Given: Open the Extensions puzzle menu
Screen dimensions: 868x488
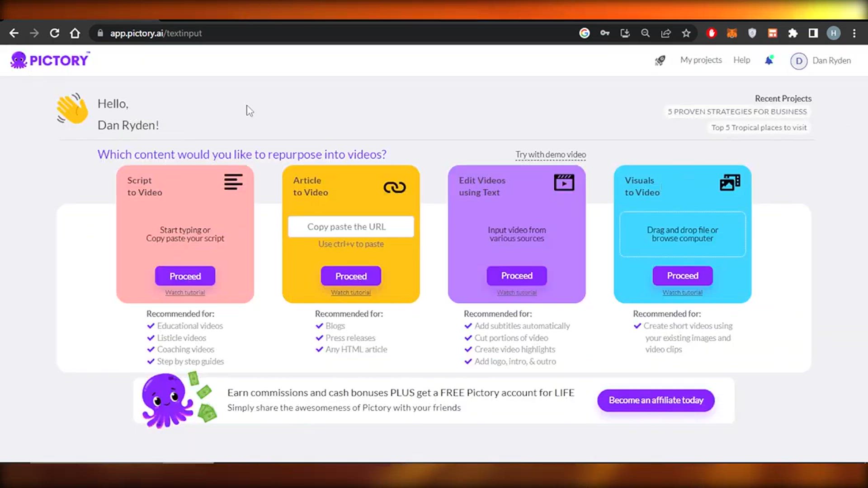Looking at the screenshot, I should [793, 33].
